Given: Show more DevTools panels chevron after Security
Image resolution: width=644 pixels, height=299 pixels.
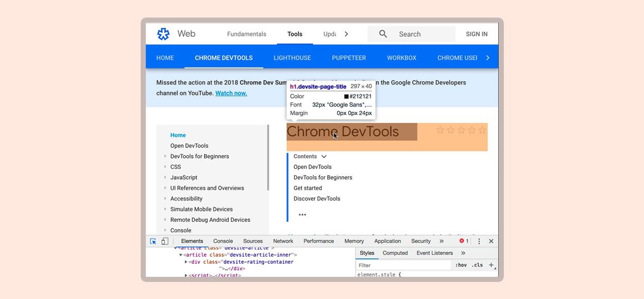Looking at the screenshot, I should pyautogui.click(x=442, y=241).
